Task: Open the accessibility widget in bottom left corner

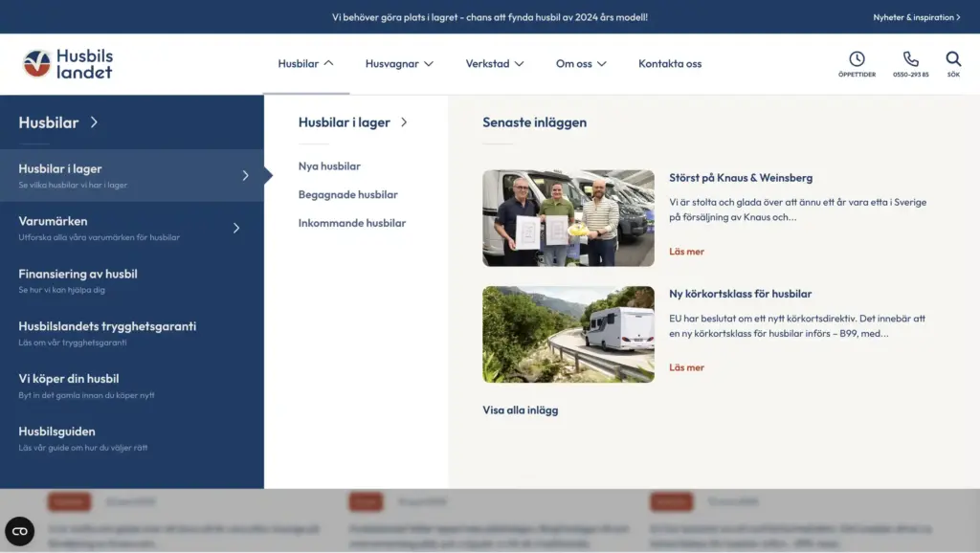Action: pos(19,531)
